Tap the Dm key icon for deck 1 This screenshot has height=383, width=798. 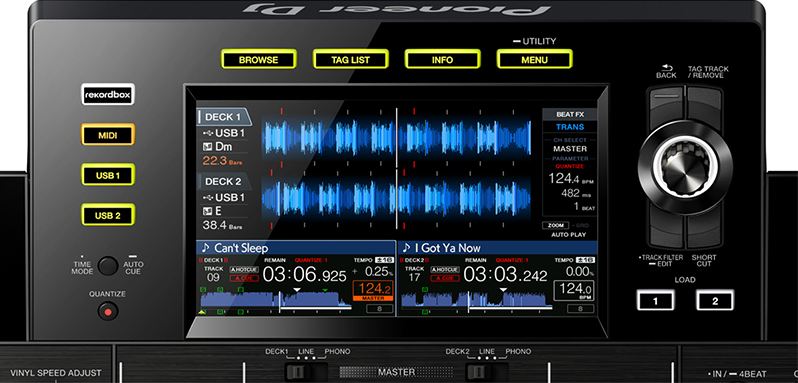point(207,147)
